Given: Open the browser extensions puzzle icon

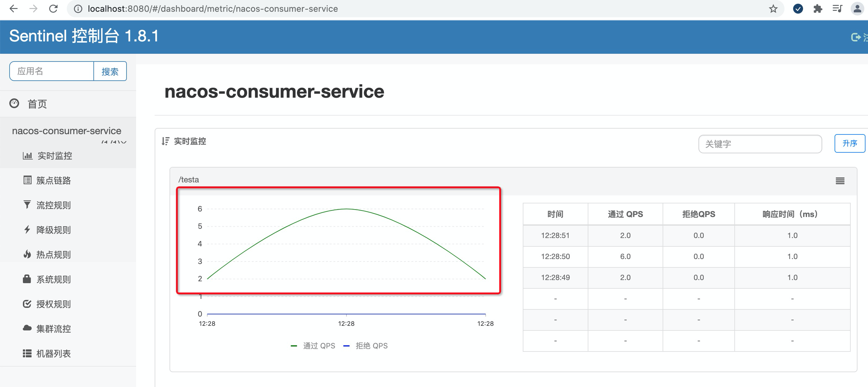Looking at the screenshot, I should pyautogui.click(x=818, y=9).
